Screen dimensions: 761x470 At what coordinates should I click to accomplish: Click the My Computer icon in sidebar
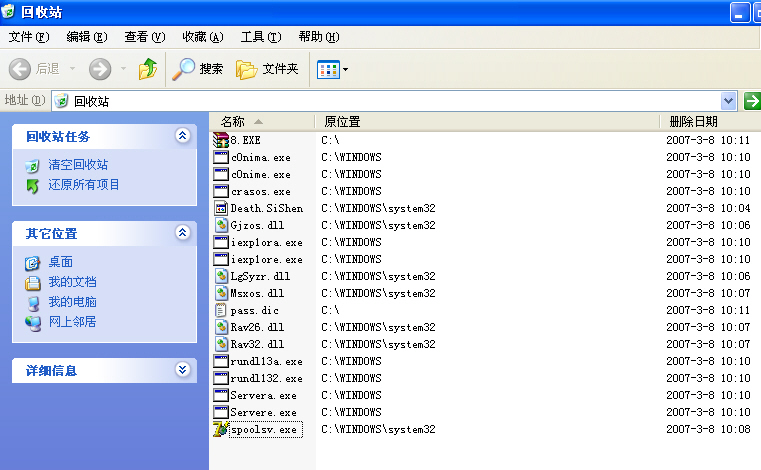pos(33,303)
